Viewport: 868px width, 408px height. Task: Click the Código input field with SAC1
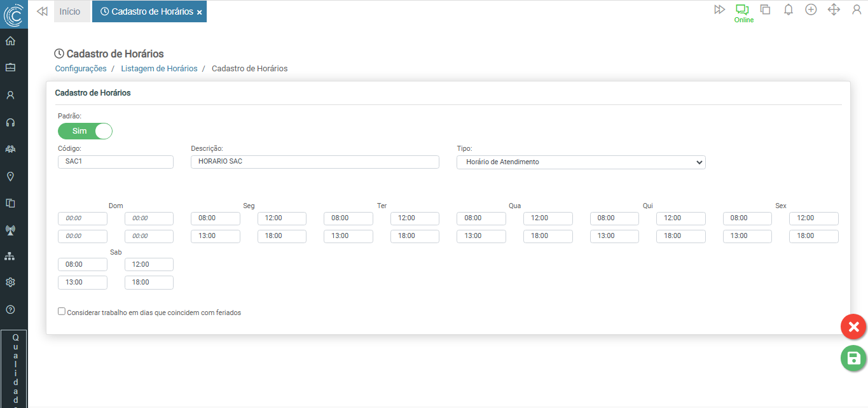(115, 162)
